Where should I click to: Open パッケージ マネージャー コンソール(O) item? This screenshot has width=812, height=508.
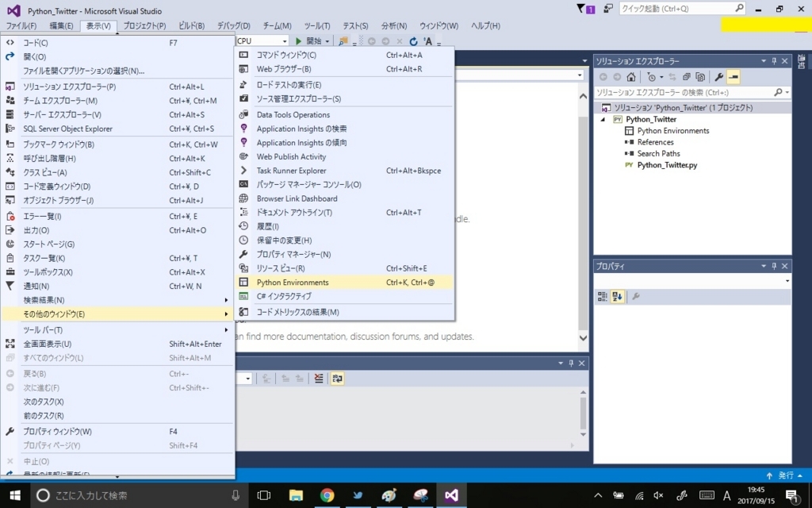click(x=345, y=184)
